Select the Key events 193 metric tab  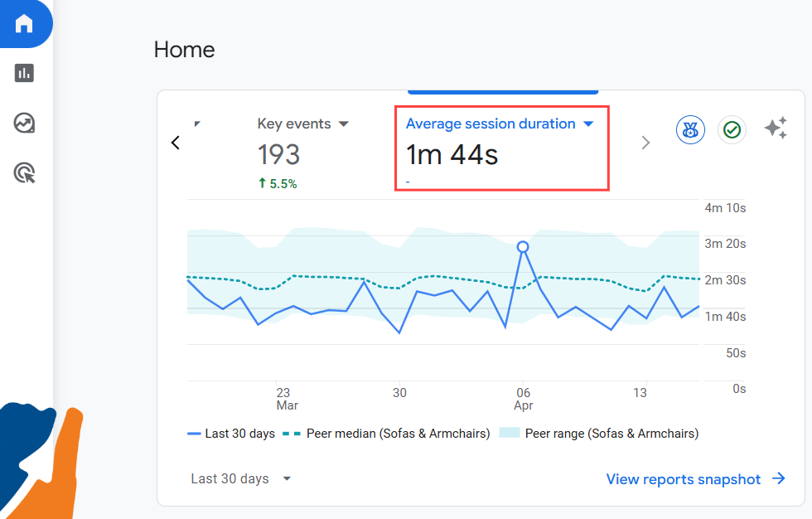279,154
